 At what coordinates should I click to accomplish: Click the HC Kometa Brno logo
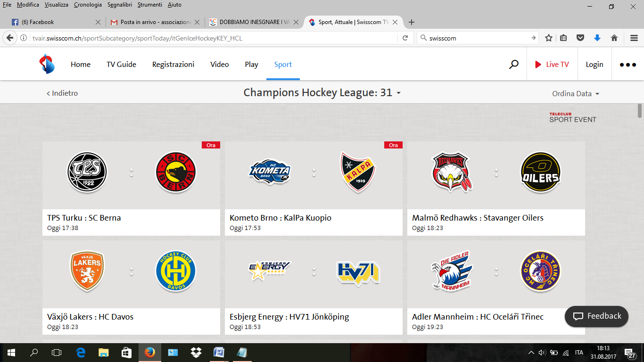[270, 172]
